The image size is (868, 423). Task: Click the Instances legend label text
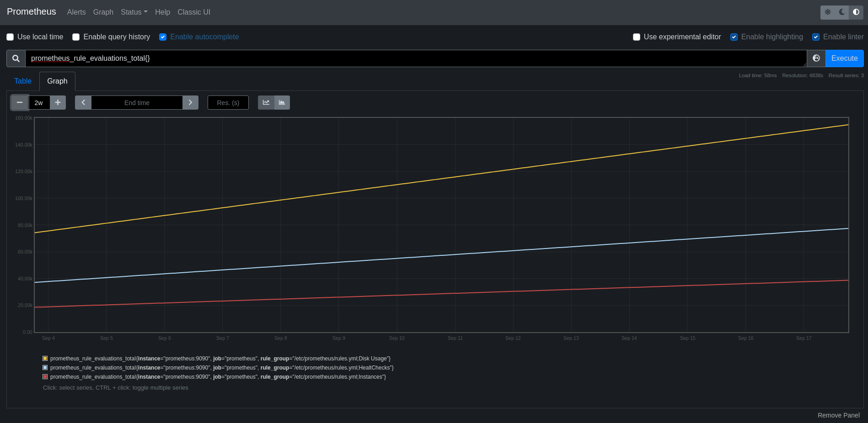[x=218, y=377]
